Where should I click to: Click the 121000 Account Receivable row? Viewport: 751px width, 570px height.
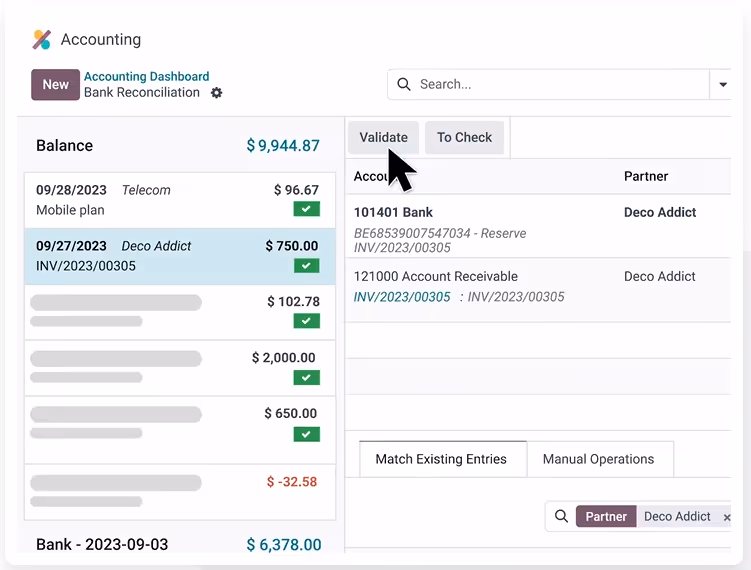click(538, 290)
